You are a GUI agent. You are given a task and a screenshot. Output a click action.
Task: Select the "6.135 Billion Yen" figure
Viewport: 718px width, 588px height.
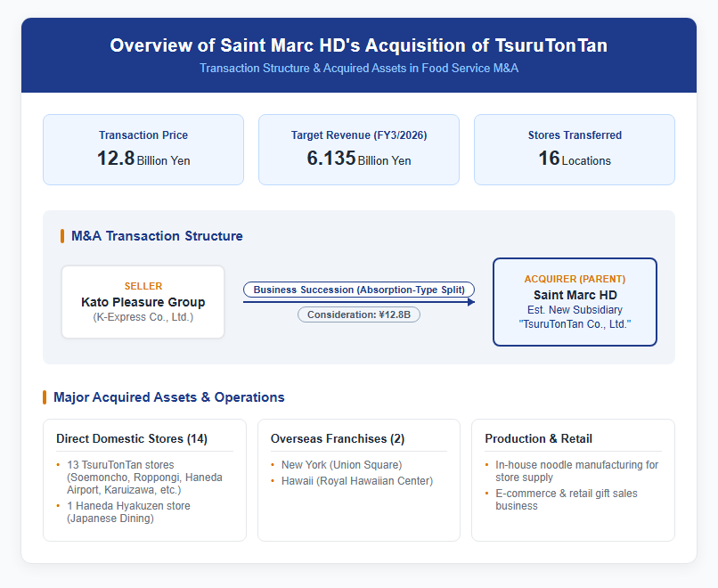click(x=359, y=159)
